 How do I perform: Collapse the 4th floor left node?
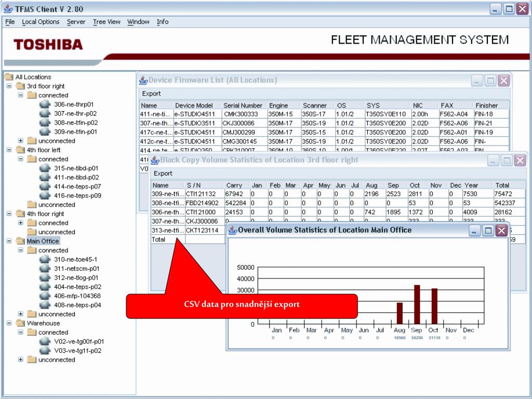coord(9,150)
